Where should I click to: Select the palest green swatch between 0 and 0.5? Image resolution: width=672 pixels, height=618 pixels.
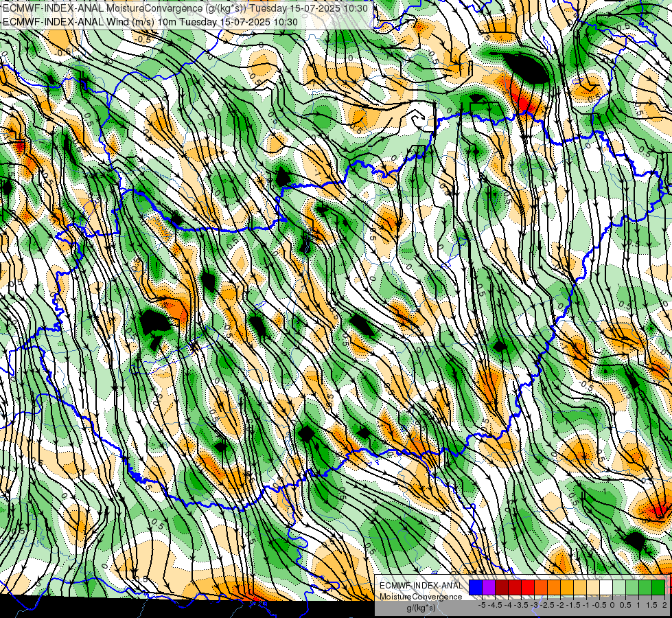point(619,587)
